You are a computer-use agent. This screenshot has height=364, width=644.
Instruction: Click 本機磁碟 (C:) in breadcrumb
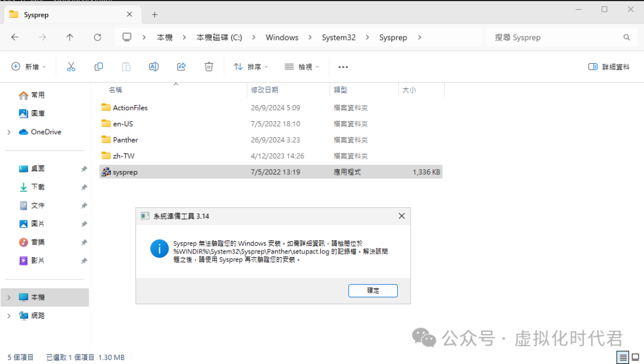[219, 38]
